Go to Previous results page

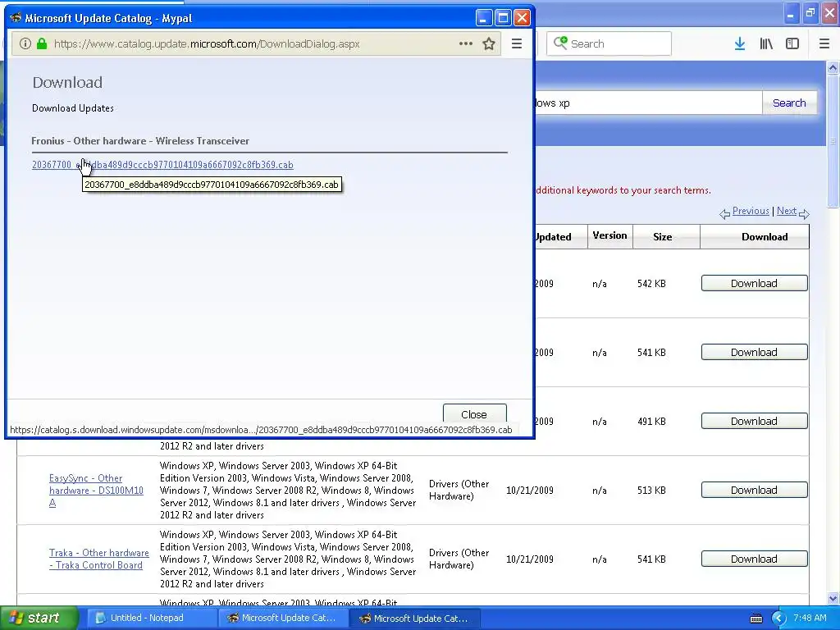(751, 211)
